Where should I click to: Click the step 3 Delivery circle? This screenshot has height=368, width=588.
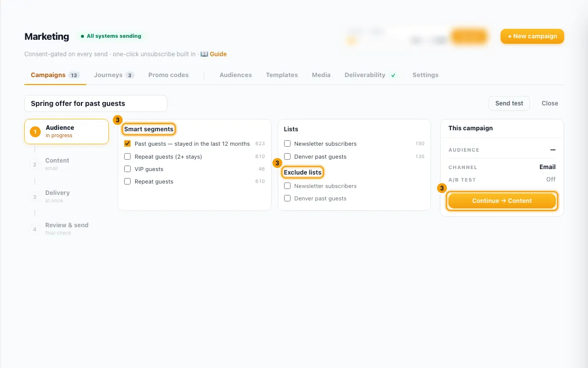pos(34,197)
